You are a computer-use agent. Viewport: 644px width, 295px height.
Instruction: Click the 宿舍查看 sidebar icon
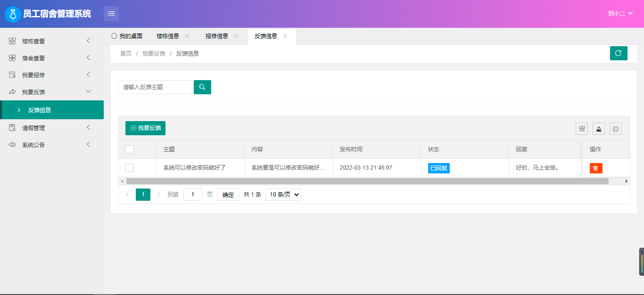tap(12, 58)
